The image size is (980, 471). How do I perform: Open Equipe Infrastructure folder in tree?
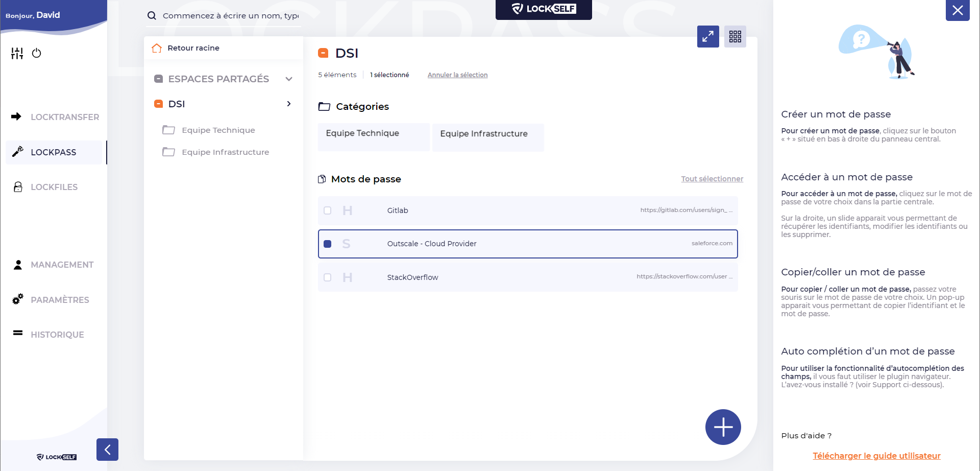point(225,152)
